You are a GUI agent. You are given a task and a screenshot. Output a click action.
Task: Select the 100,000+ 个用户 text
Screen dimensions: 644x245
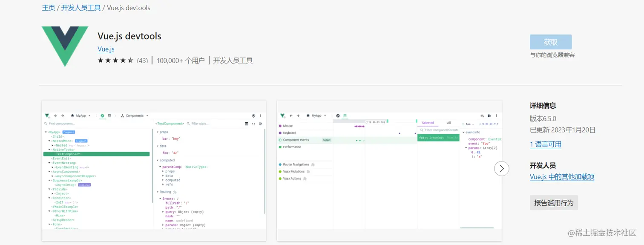[181, 61]
